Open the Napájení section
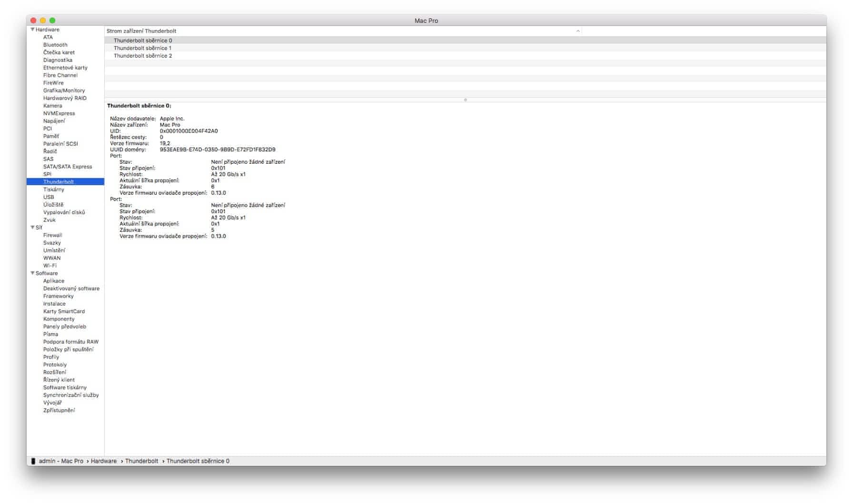853x504 pixels. [54, 121]
